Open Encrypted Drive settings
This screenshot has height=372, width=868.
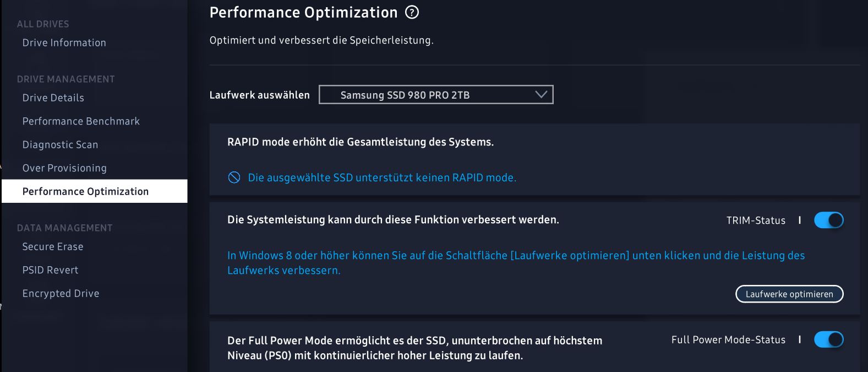pyautogui.click(x=61, y=293)
